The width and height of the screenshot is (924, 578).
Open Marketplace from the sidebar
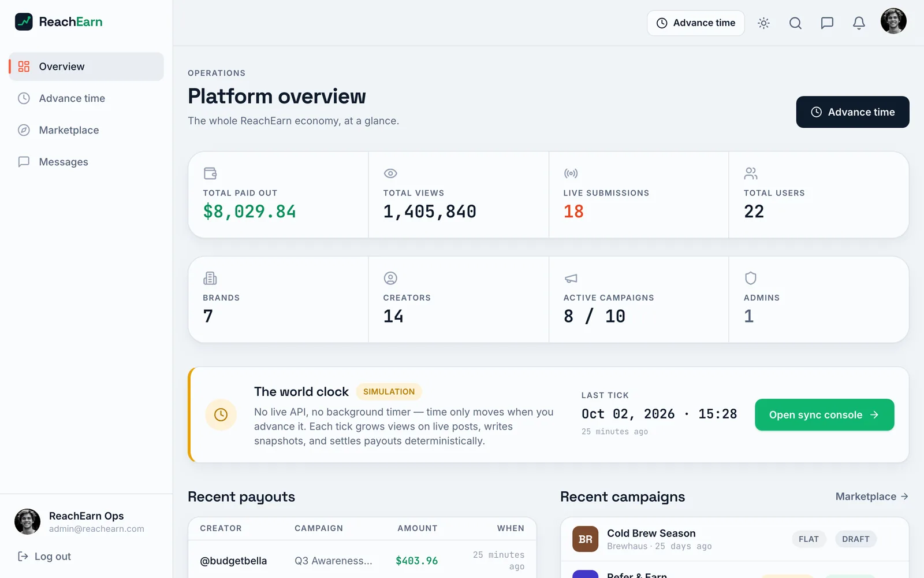pos(86,130)
